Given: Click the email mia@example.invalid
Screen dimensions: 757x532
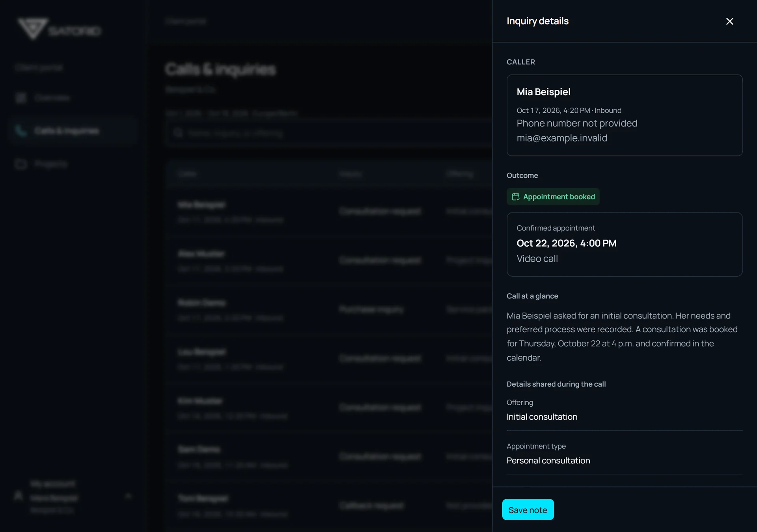Looking at the screenshot, I should (x=562, y=138).
